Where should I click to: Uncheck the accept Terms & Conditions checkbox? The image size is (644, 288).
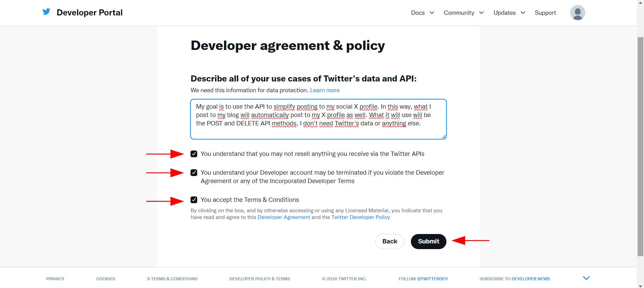click(194, 200)
